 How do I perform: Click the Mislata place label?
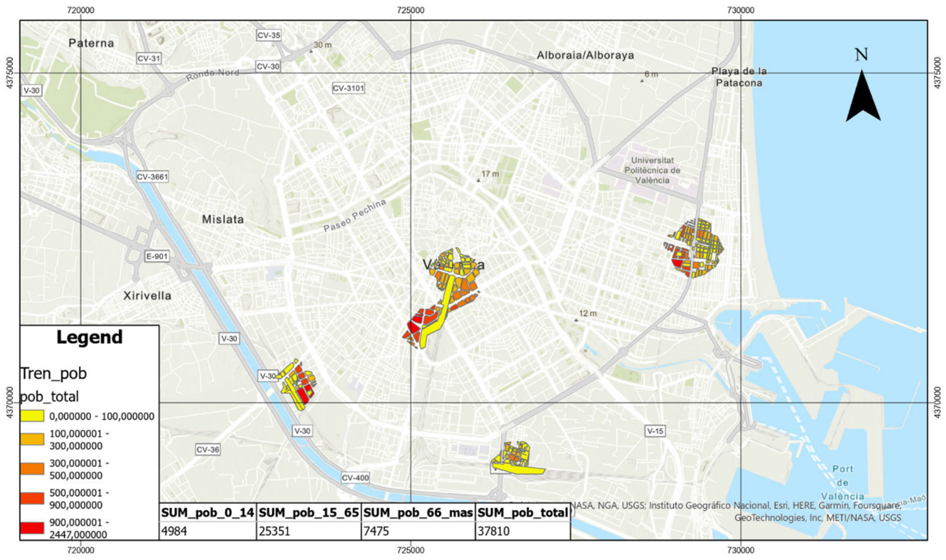click(x=223, y=219)
